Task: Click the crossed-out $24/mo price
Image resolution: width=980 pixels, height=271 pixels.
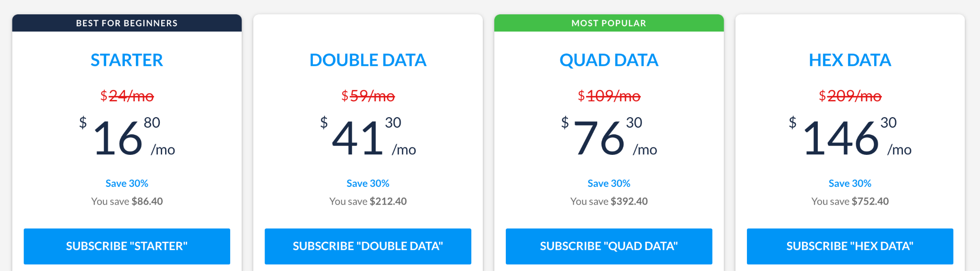Action: pos(127,96)
